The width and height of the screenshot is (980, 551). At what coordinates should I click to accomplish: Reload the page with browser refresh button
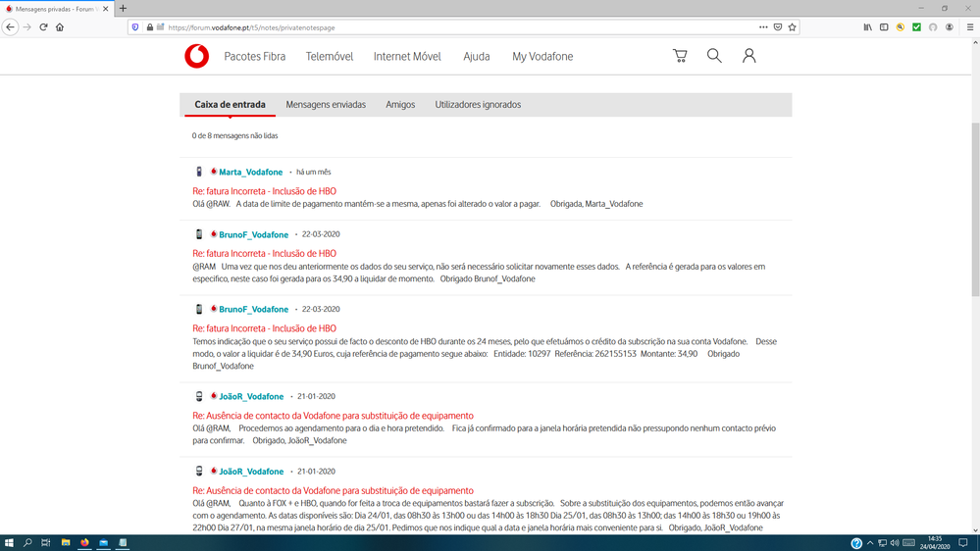point(43,27)
